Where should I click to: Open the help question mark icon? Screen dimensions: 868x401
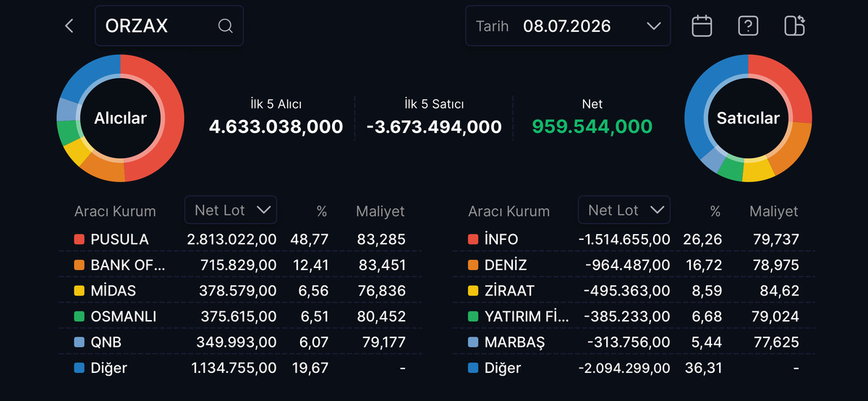click(x=748, y=26)
